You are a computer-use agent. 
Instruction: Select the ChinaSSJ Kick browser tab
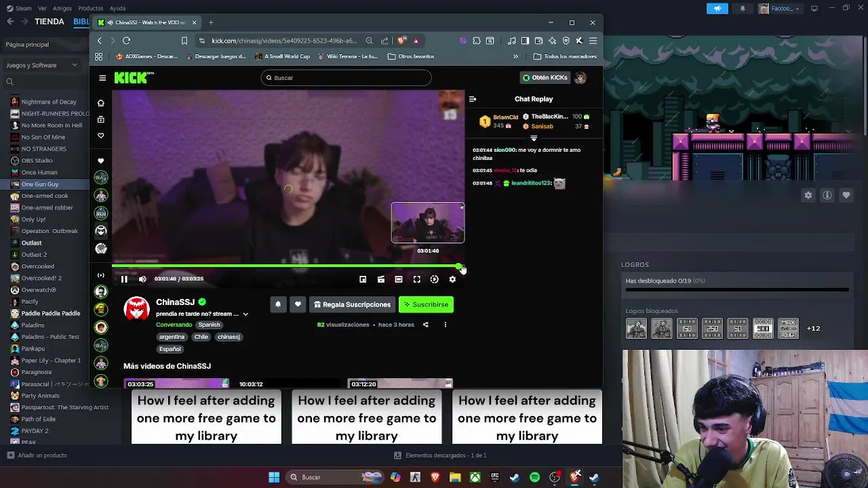148,22
